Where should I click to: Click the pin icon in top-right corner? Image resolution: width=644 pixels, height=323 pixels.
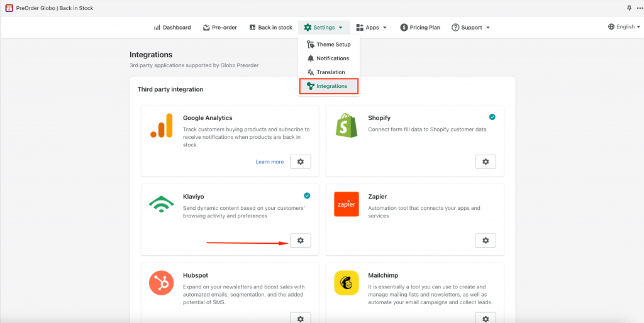629,8
